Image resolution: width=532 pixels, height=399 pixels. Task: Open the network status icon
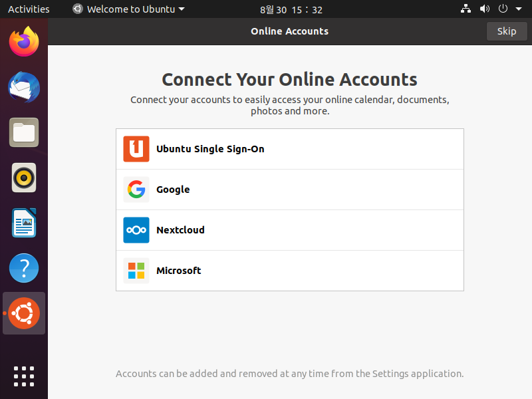pos(465,9)
